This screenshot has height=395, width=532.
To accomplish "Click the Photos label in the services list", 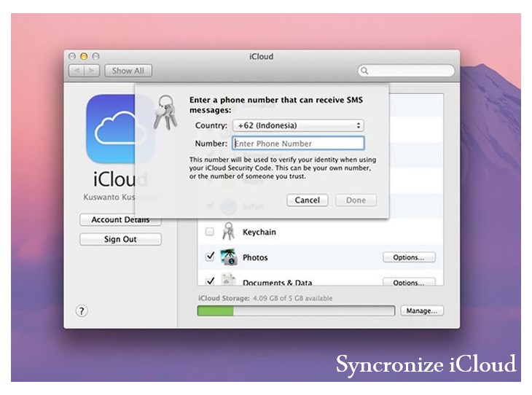I will point(255,257).
